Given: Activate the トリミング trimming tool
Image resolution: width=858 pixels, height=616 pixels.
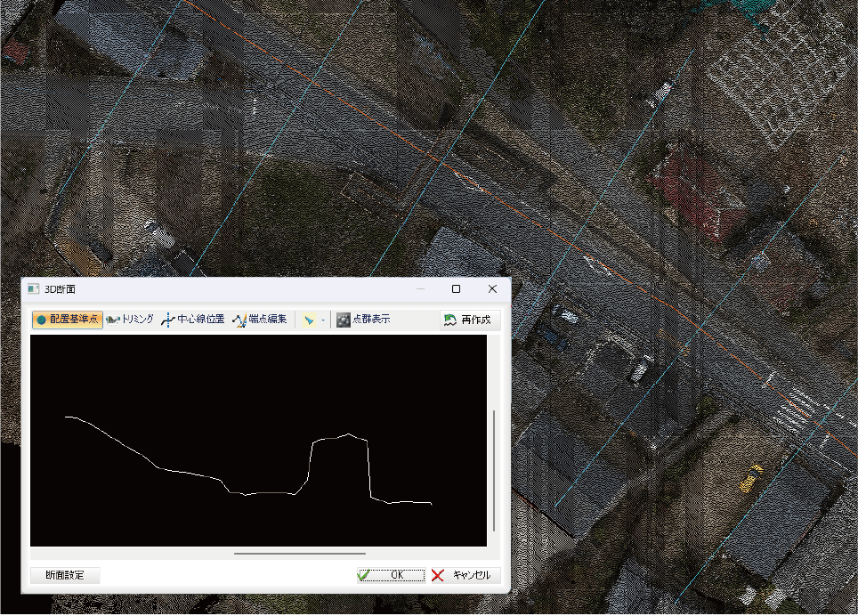Looking at the screenshot, I should (x=130, y=320).
